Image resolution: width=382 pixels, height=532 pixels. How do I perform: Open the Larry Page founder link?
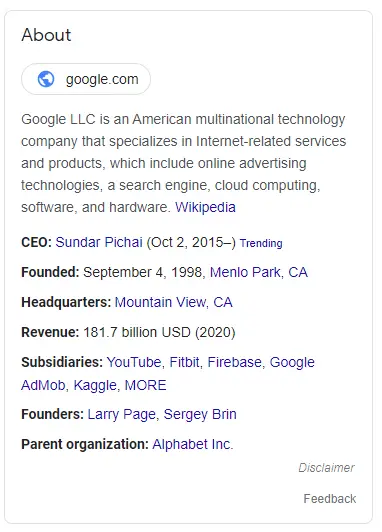tap(121, 414)
